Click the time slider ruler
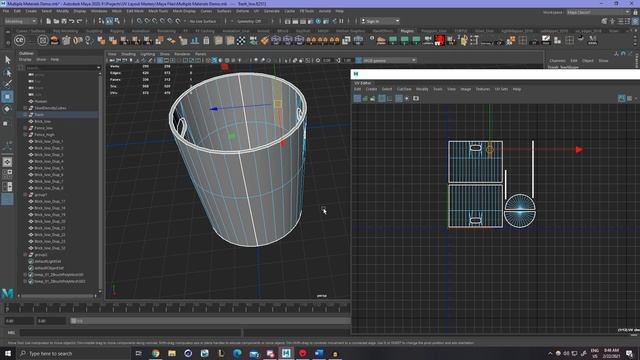This screenshot has height=360, width=640. coord(178,307)
